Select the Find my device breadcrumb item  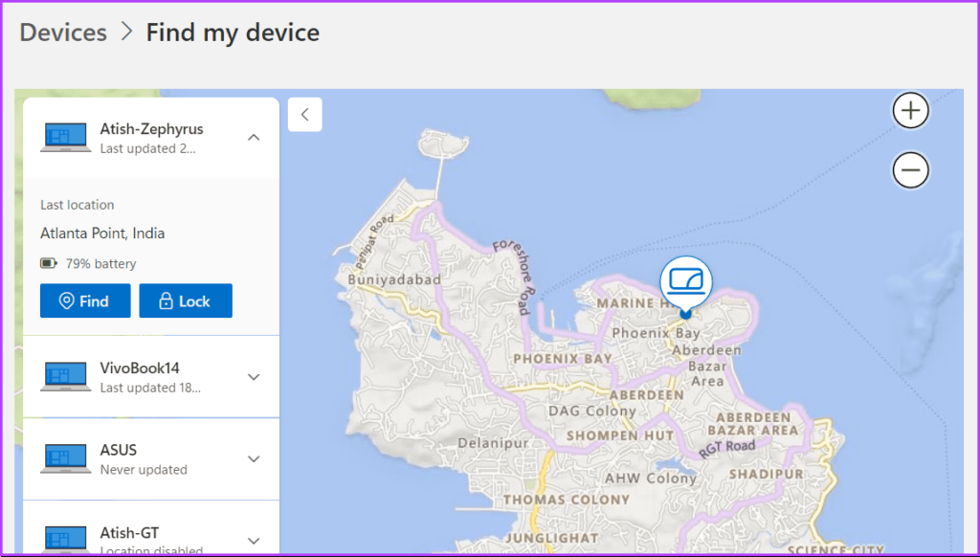coord(233,32)
